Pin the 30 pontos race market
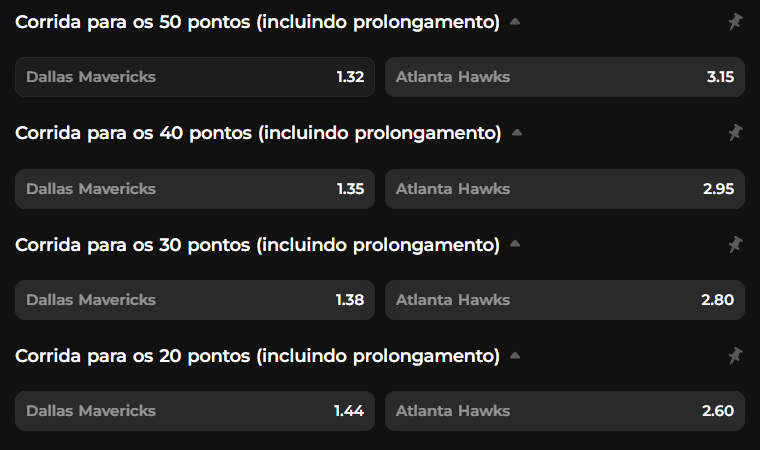 [x=735, y=244]
